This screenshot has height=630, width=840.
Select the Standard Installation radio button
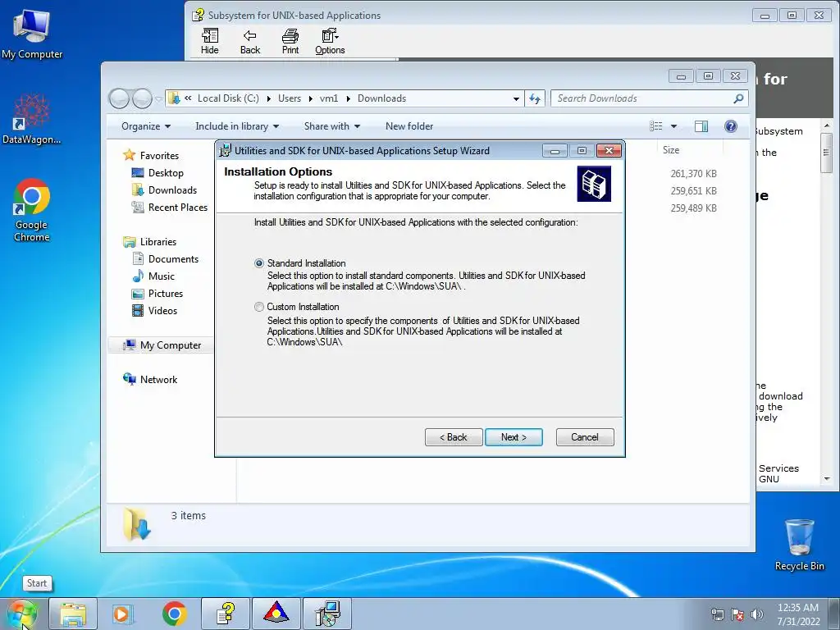[x=259, y=263]
